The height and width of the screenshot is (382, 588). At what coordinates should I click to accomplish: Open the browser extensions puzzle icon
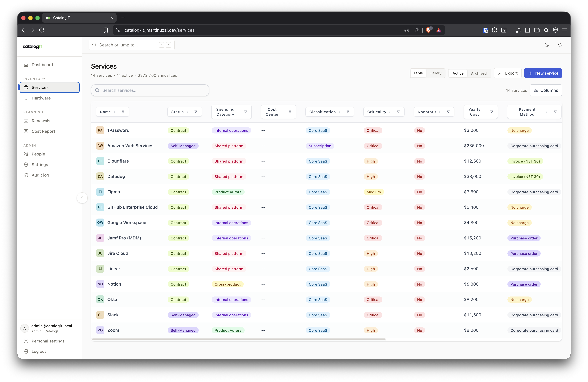(494, 30)
